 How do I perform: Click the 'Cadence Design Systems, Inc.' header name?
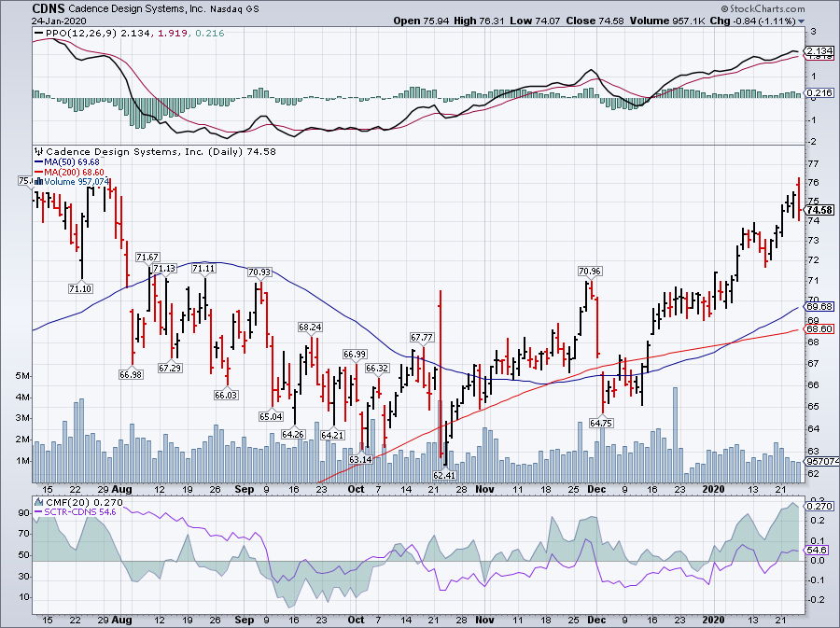point(137,9)
